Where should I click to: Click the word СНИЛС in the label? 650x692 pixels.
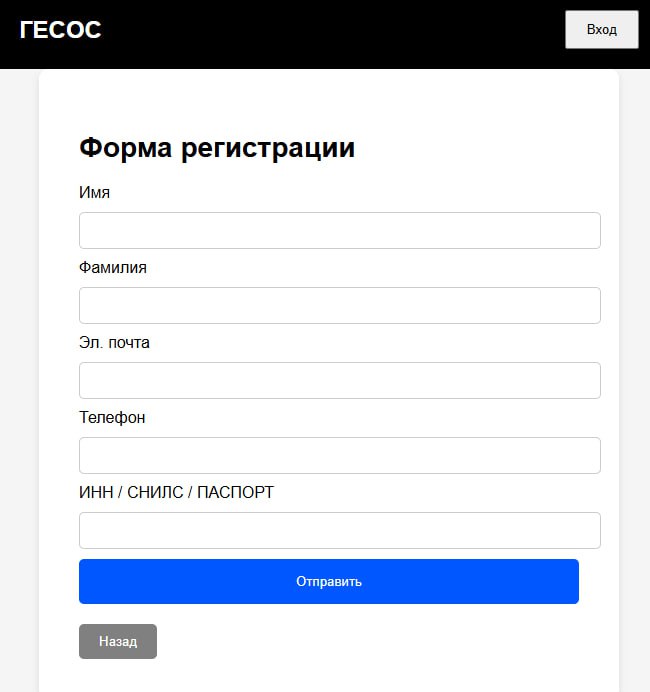(154, 492)
